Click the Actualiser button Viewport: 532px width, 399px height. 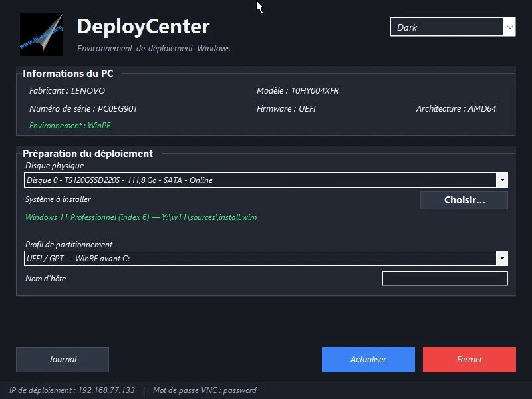click(368, 360)
